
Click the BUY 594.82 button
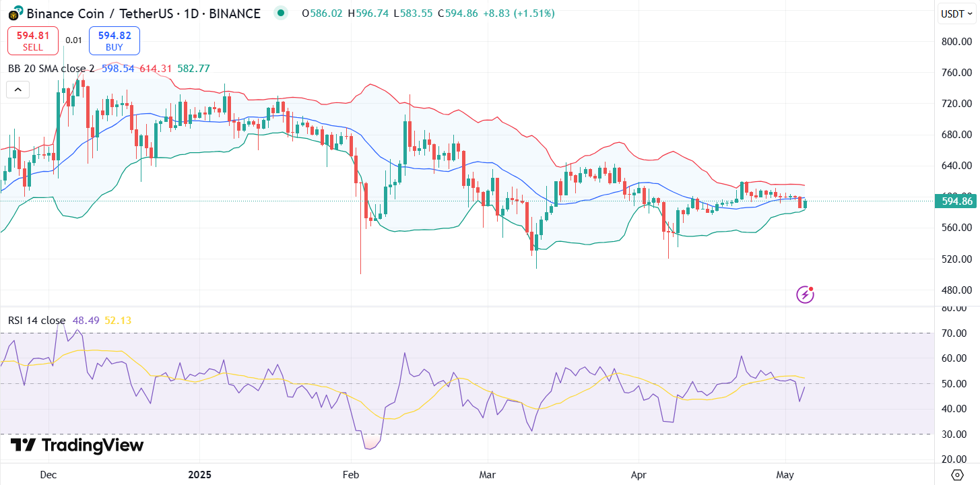pos(115,40)
